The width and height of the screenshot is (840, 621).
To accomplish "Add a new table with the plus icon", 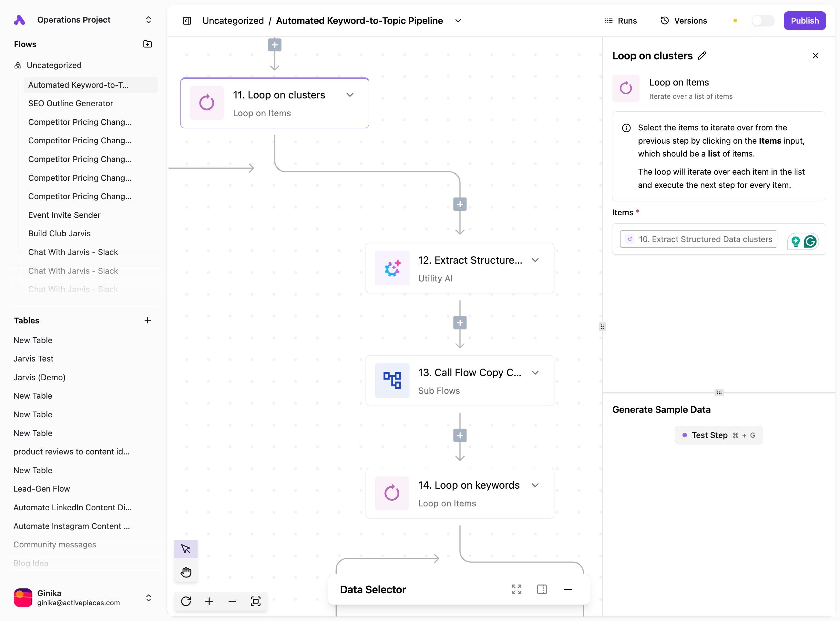I will [148, 320].
